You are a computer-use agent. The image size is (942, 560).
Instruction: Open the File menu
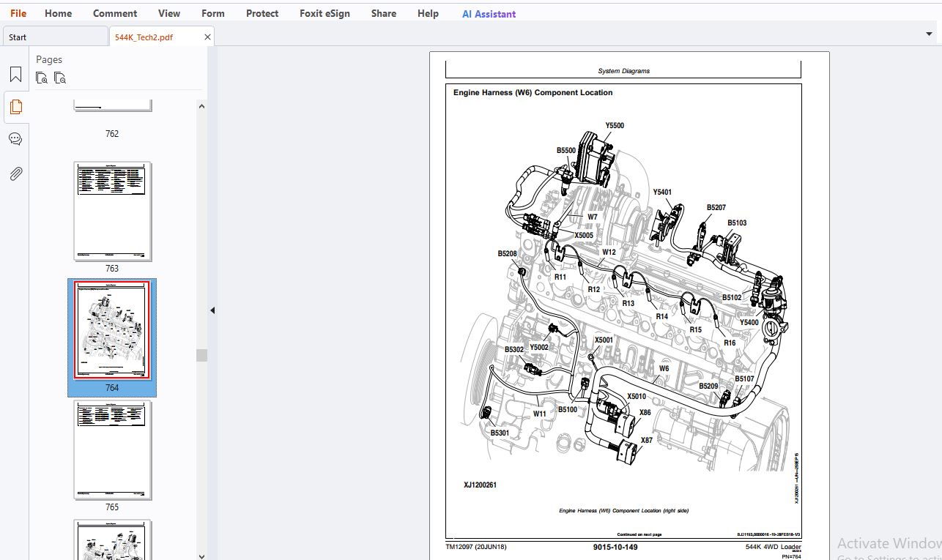click(18, 13)
